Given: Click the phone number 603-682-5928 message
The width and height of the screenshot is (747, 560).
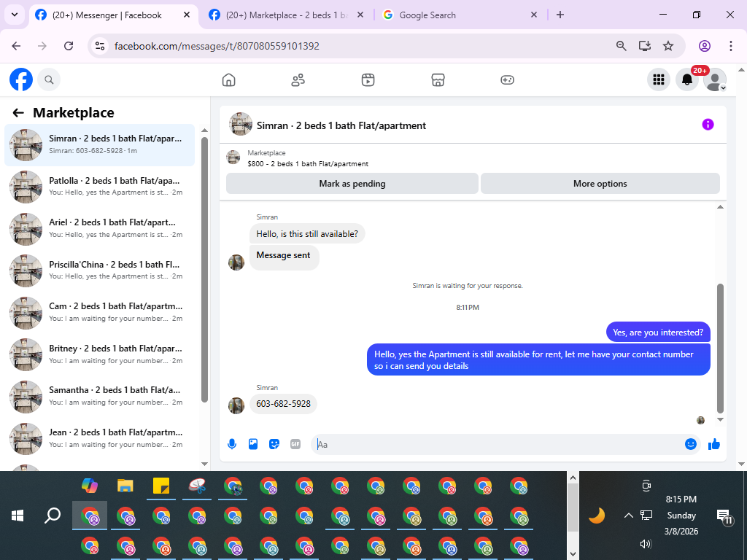Looking at the screenshot, I should click(x=284, y=404).
